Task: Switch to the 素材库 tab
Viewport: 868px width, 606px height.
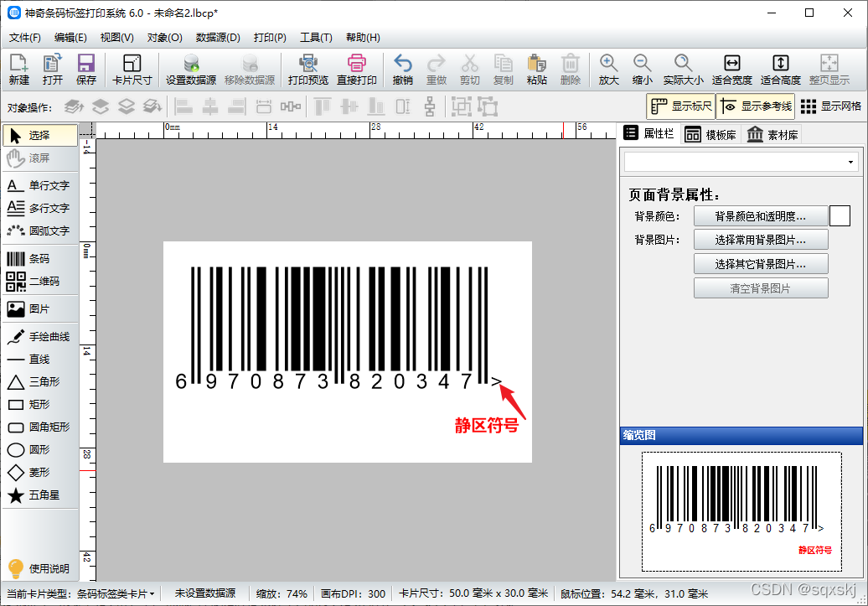Action: pyautogui.click(x=772, y=135)
